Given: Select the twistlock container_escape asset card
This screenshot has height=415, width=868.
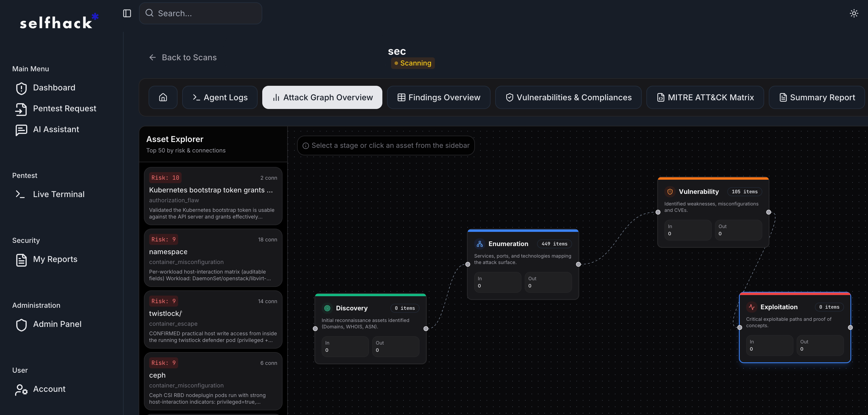Looking at the screenshot, I should point(213,320).
